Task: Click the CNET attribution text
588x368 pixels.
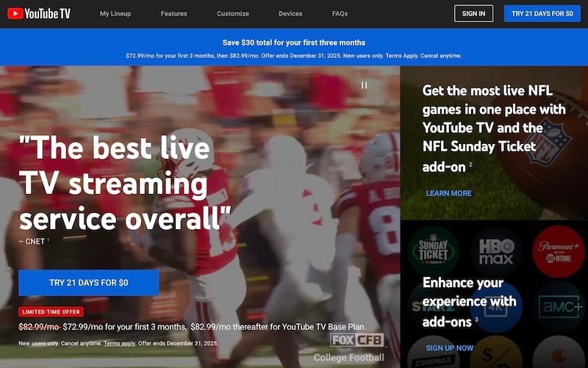Action: coord(34,242)
